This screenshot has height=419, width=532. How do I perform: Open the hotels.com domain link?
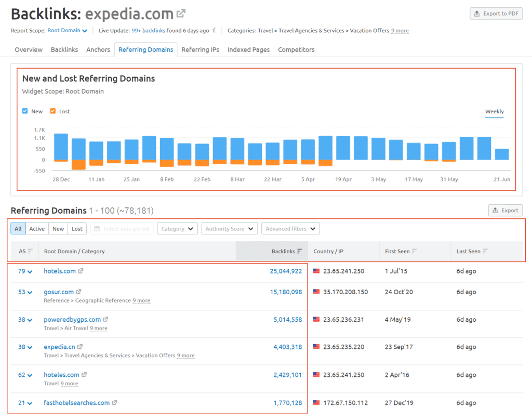(60, 271)
